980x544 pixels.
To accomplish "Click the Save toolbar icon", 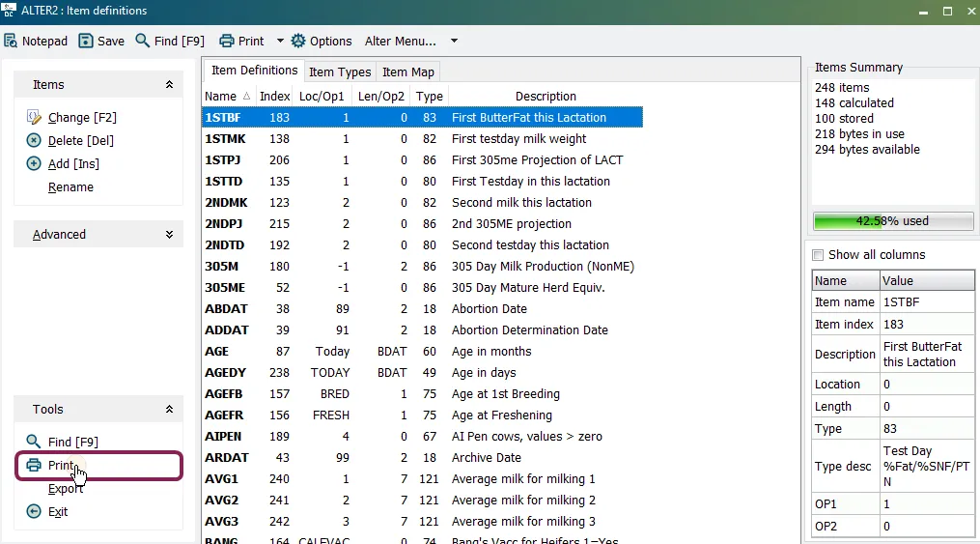I will point(86,42).
